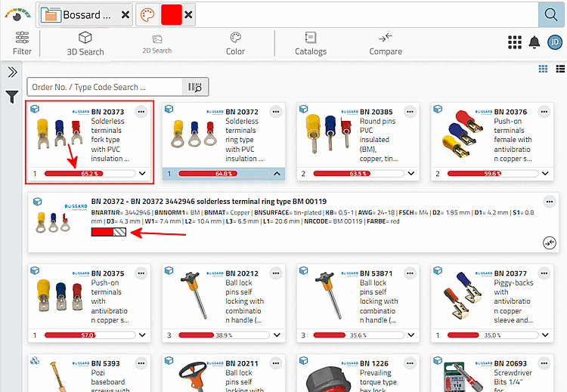The image size is (567, 392).
Task: Click the palette icon in color chip
Action: [147, 15]
